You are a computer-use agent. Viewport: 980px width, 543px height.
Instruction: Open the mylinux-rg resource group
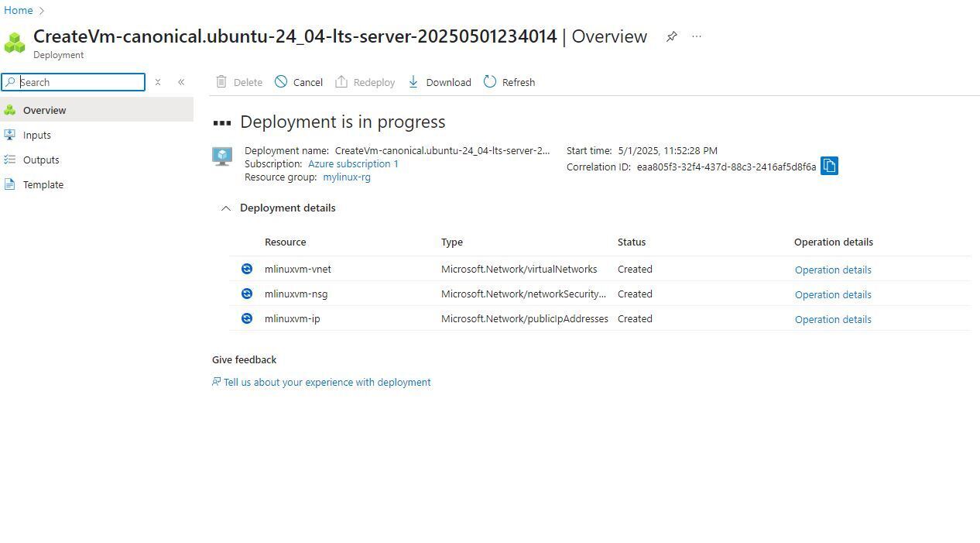click(347, 177)
